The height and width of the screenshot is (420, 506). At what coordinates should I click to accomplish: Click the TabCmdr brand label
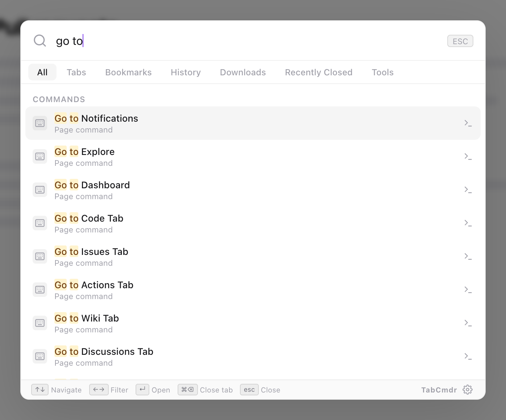click(439, 390)
